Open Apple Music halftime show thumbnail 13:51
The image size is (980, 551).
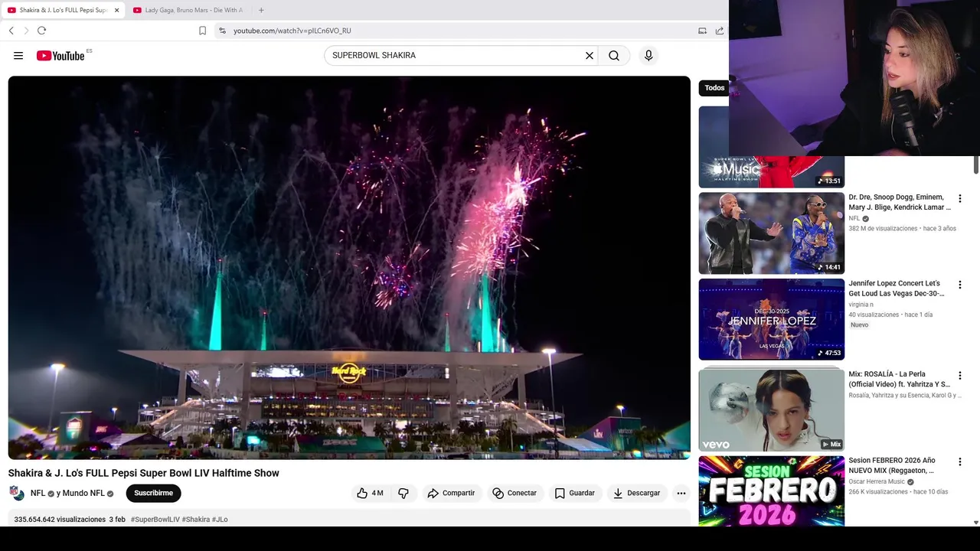pyautogui.click(x=771, y=172)
